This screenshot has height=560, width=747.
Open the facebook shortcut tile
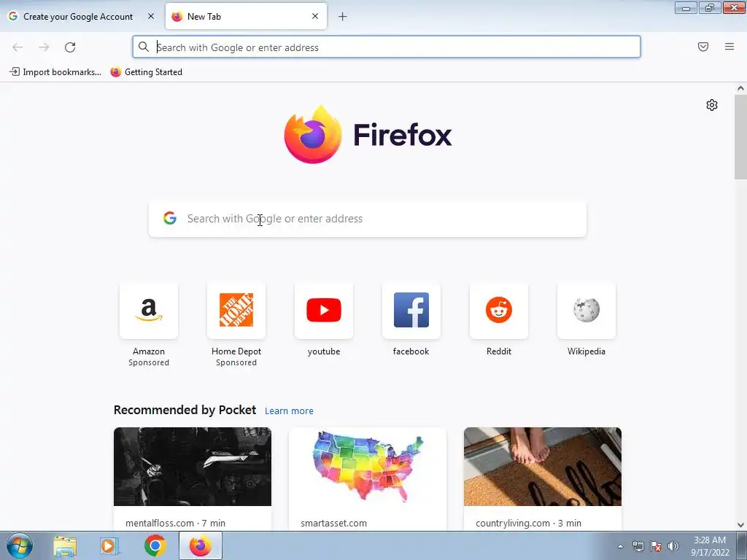411,311
